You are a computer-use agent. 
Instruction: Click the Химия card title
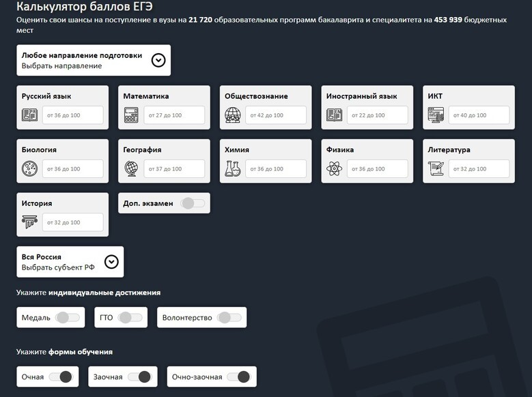(237, 149)
